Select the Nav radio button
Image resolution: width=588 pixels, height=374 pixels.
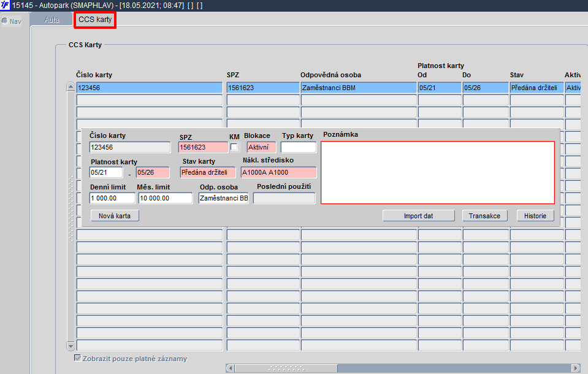pyautogui.click(x=5, y=21)
